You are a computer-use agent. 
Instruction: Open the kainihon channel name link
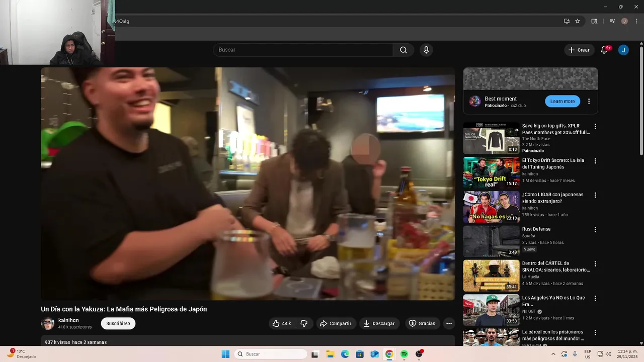coord(68,320)
